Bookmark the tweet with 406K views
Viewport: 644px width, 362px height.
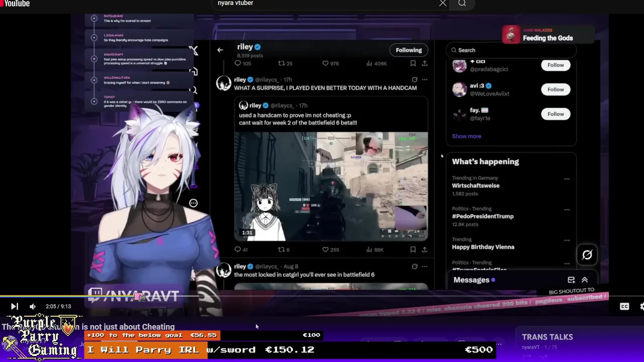point(413,63)
